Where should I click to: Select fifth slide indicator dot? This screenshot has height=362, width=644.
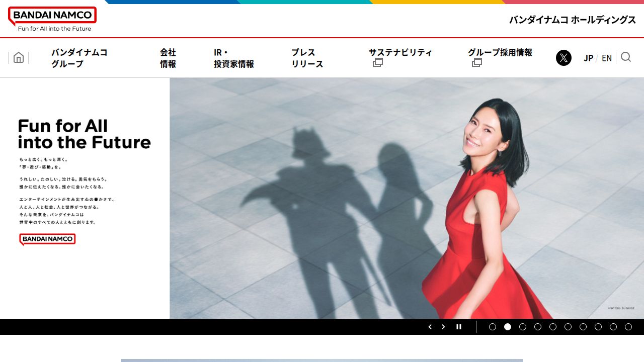pyautogui.click(x=553, y=327)
